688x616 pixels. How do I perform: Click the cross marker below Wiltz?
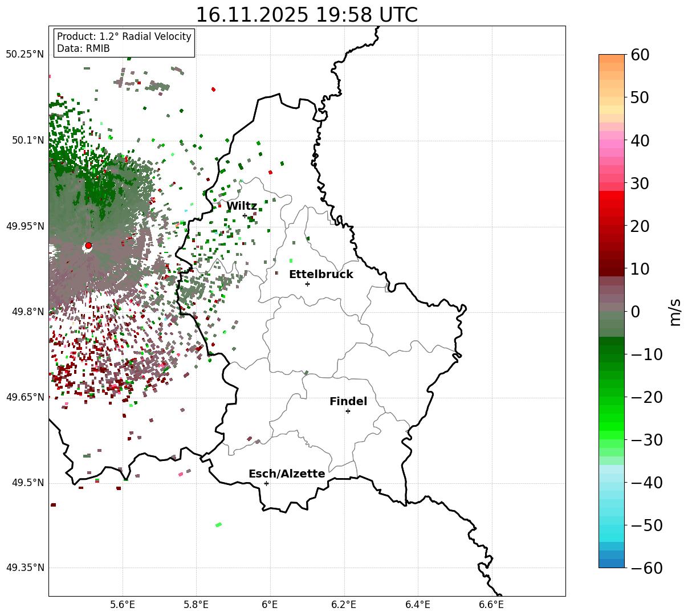[x=245, y=215]
